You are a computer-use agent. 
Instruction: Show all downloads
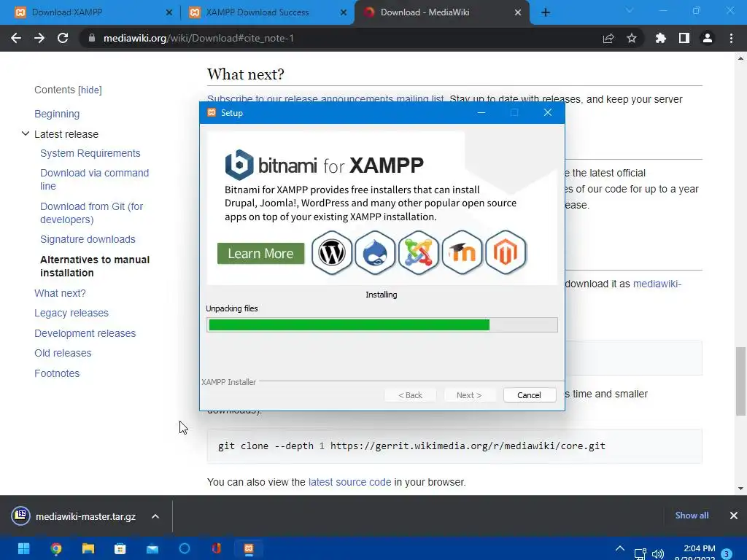click(692, 516)
